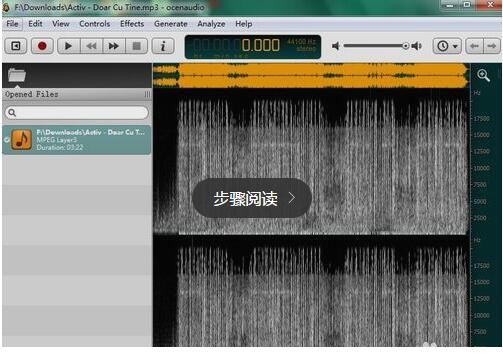Navigate back with the left arrow button

click(x=474, y=46)
